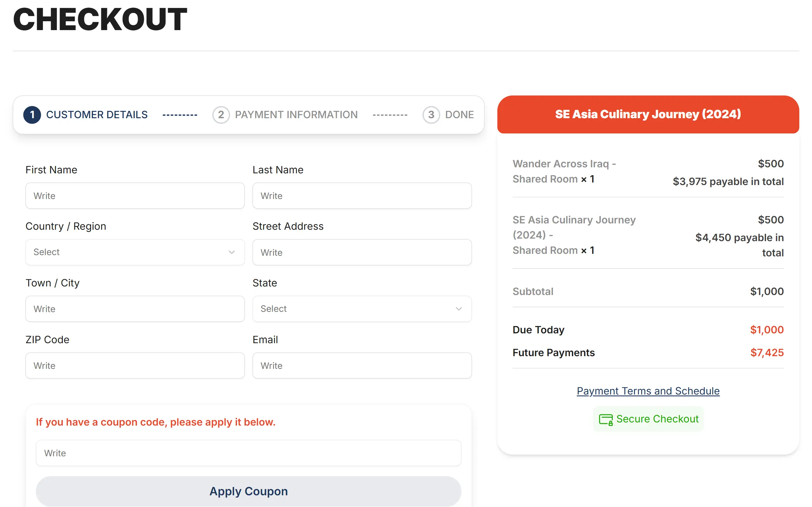
Task: Click the step 3 circle icon
Action: pos(431,115)
